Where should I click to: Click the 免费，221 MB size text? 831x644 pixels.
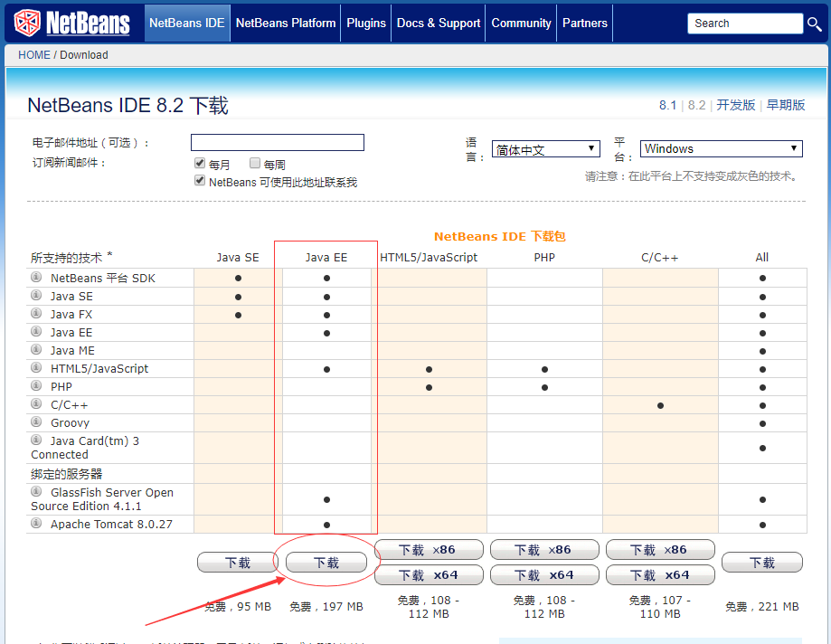(762, 607)
